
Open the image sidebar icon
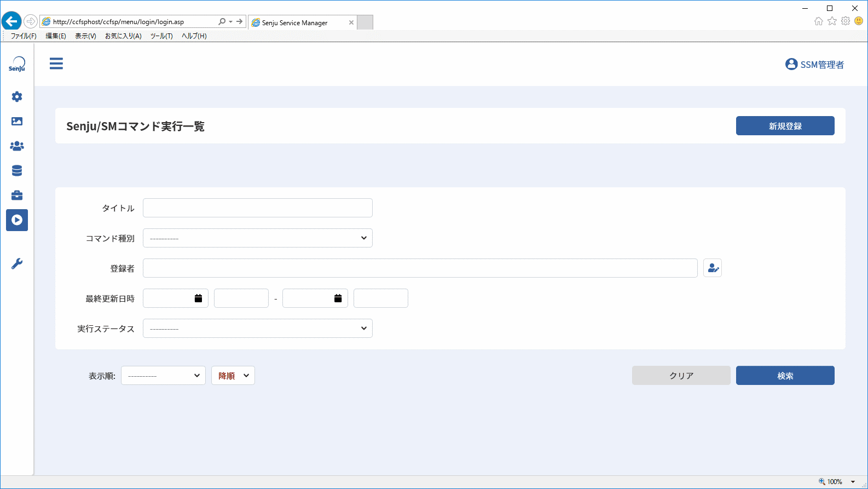pyautogui.click(x=17, y=122)
